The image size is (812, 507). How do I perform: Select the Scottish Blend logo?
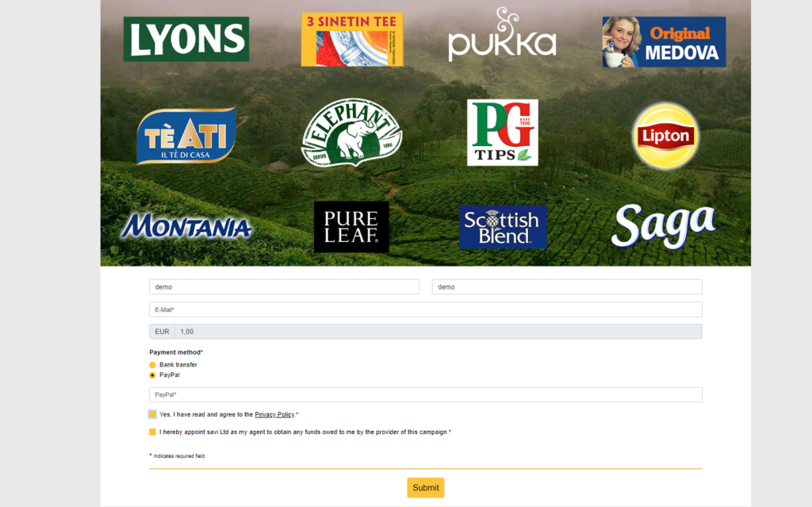[x=502, y=227]
